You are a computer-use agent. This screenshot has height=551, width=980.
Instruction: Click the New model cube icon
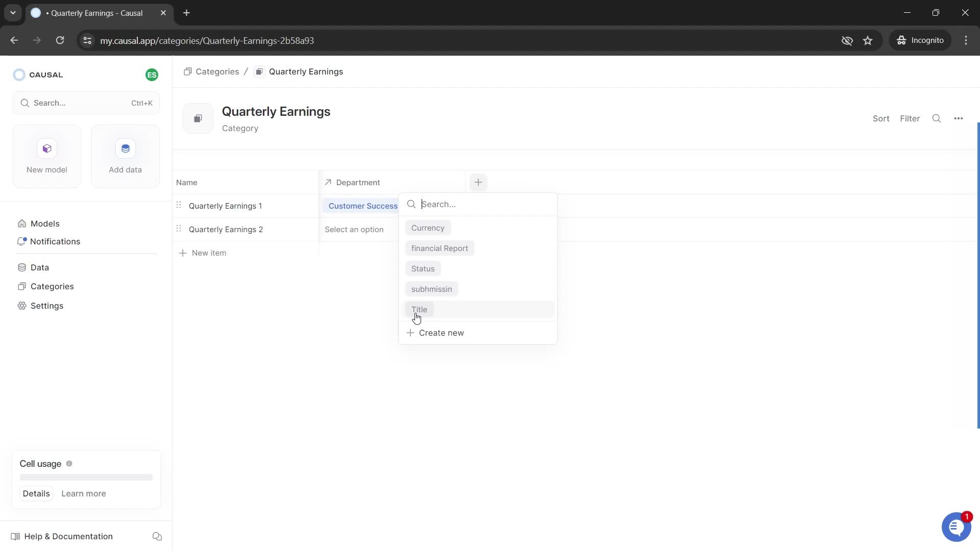pos(47,148)
